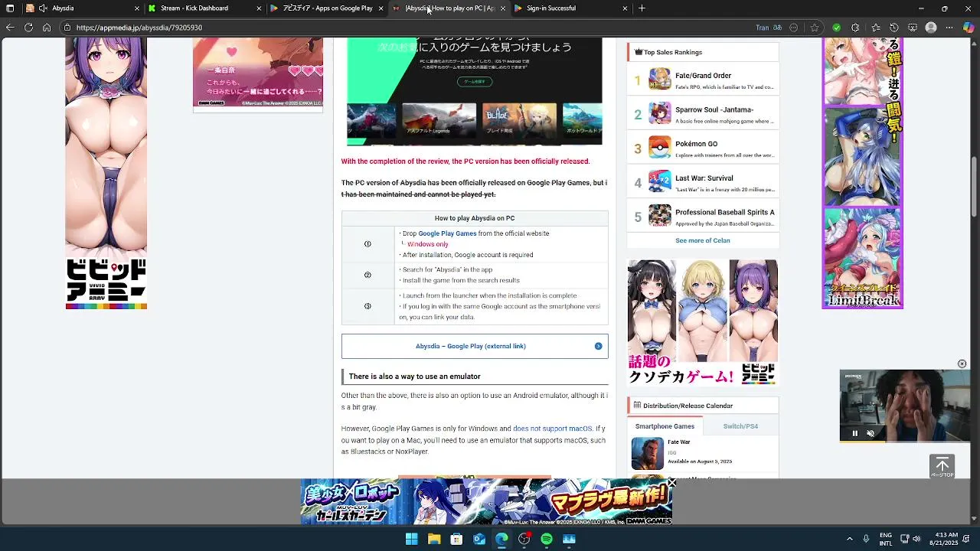Open the green checkmark extension icon
Image resolution: width=980 pixels, height=551 pixels.
836,28
